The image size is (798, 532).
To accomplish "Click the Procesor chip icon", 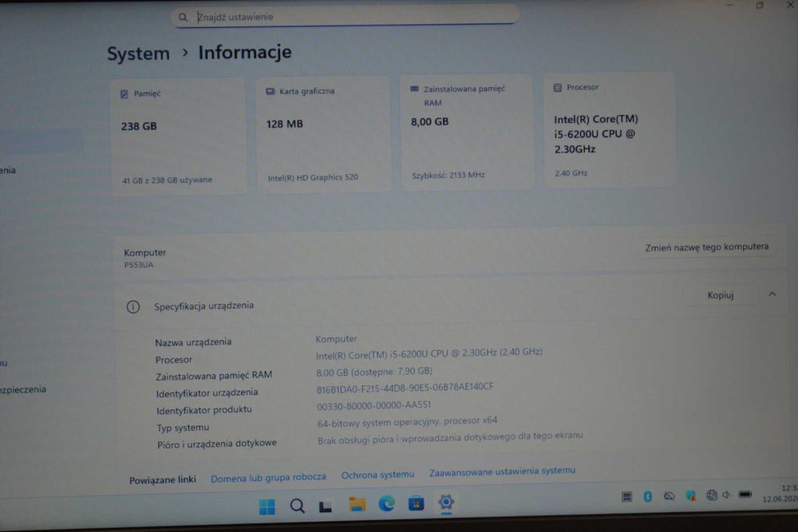I will 557,88.
